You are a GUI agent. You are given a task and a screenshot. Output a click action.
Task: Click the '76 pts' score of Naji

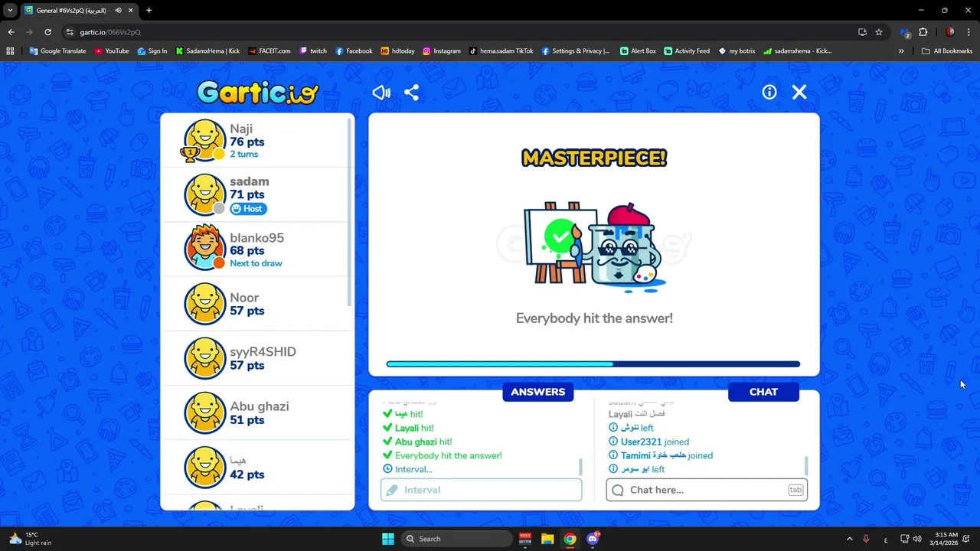coord(247,142)
